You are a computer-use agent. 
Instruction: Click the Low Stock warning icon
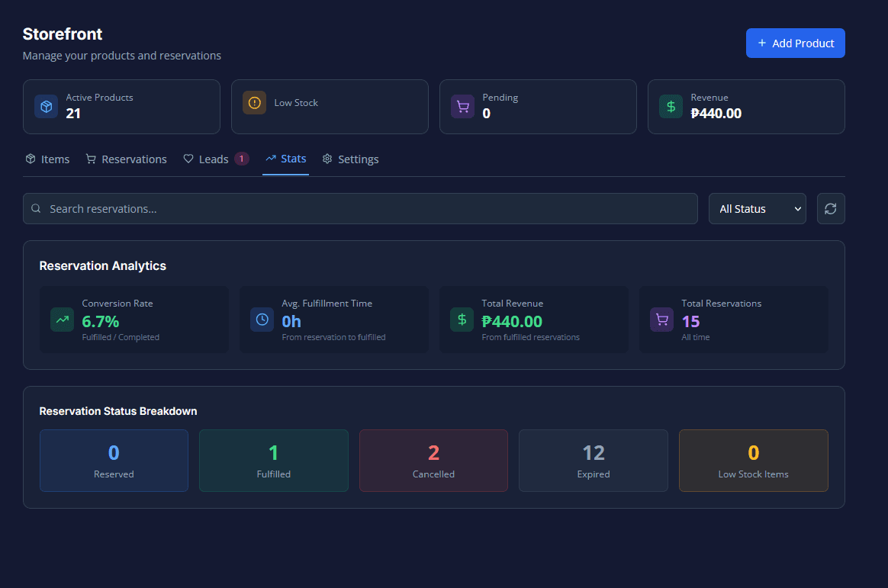254,102
